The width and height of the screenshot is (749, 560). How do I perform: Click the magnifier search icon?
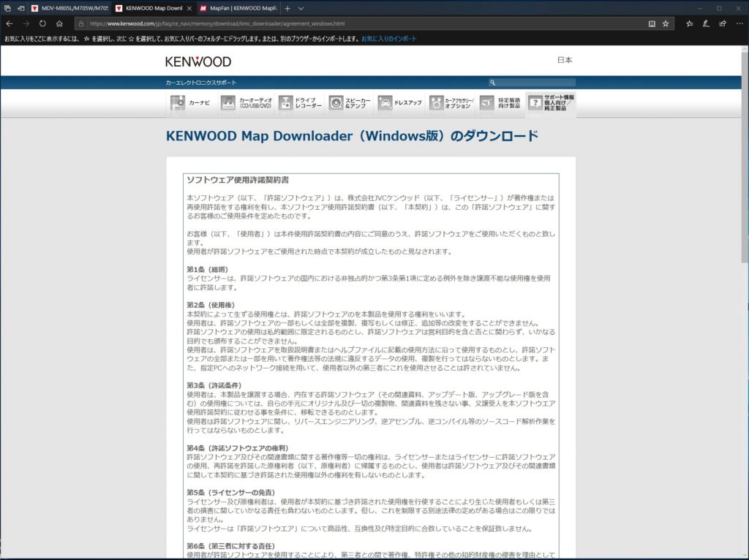[x=492, y=83]
